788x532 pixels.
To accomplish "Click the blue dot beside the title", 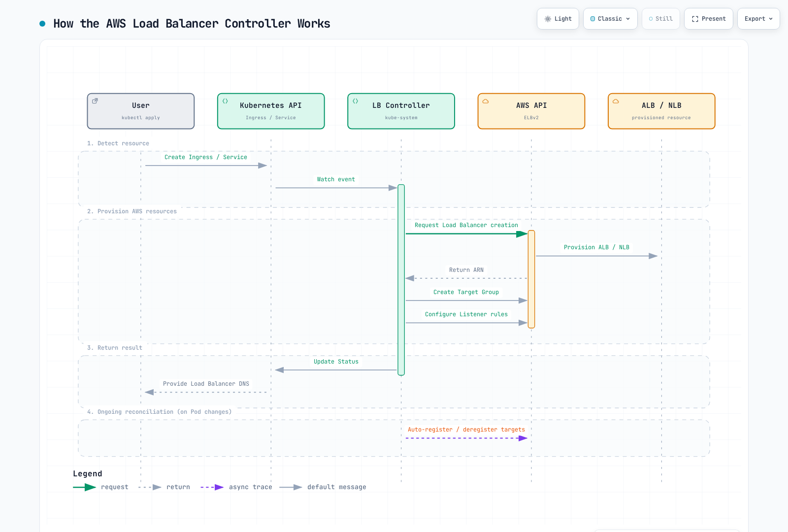I will [x=42, y=24].
